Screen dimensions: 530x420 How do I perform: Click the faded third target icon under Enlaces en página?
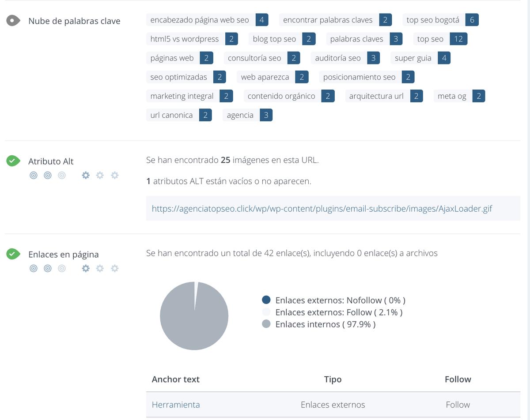62,268
